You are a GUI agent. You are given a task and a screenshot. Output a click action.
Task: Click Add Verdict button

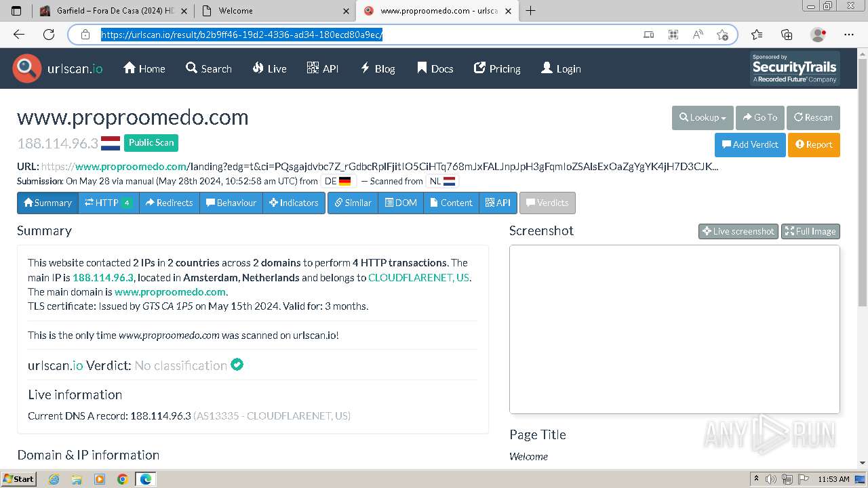[750, 144]
